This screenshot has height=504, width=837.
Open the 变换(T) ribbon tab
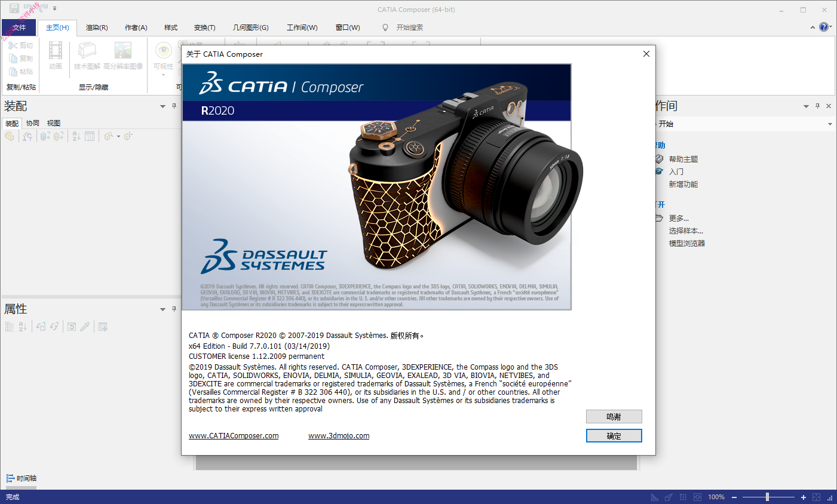[x=204, y=27]
